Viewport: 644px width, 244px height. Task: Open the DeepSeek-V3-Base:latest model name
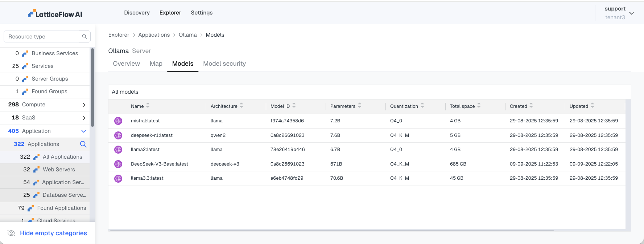[x=160, y=164]
